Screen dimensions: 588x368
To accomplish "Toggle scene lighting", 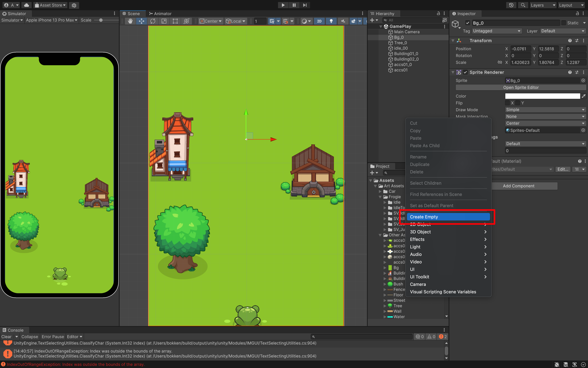I will tap(331, 21).
